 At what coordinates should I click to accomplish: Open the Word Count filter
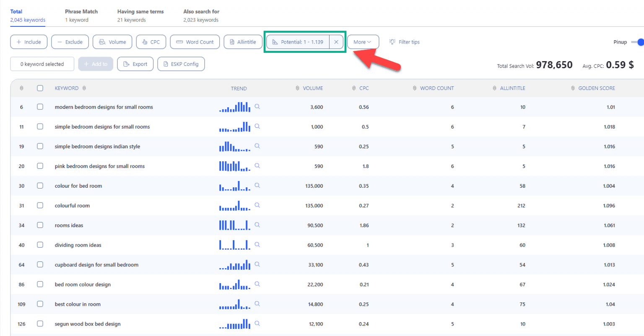[x=195, y=41]
